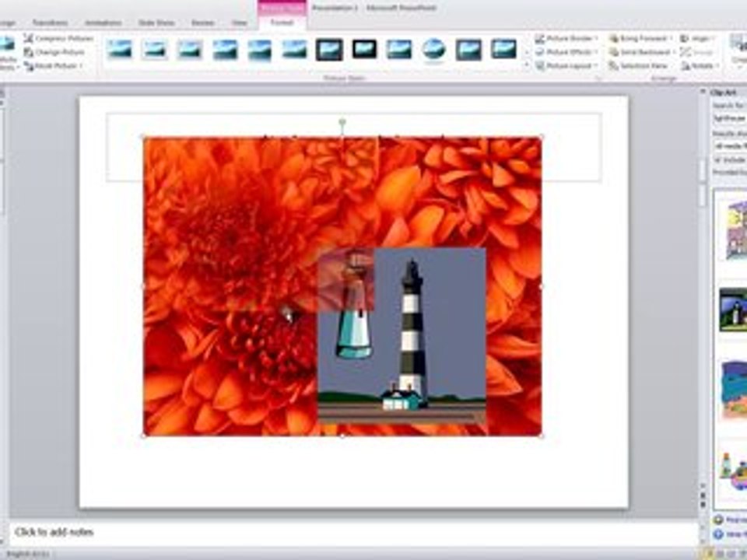Viewport: 747px width, 560px height.
Task: Open the Picture Effects dropdown
Action: (566, 52)
